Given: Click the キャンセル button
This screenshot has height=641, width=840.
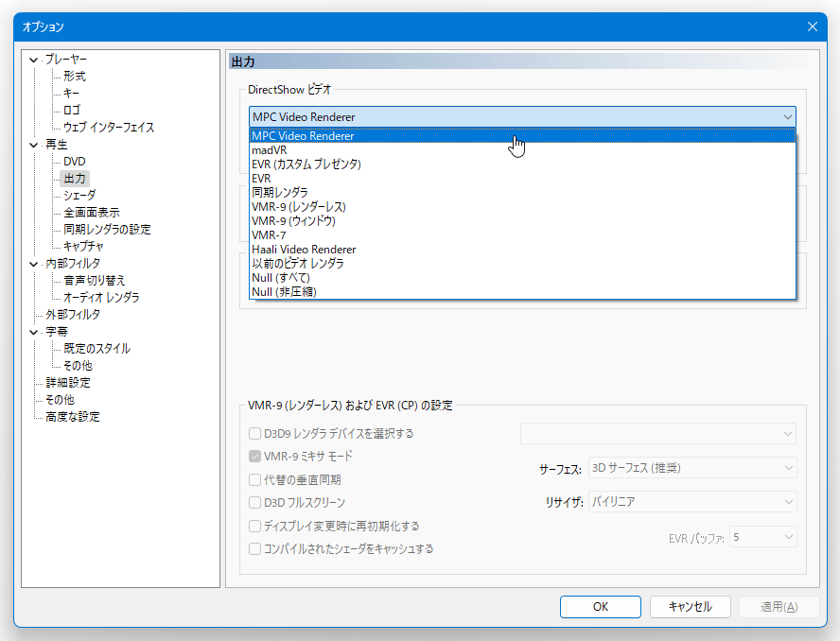Looking at the screenshot, I should [x=690, y=607].
